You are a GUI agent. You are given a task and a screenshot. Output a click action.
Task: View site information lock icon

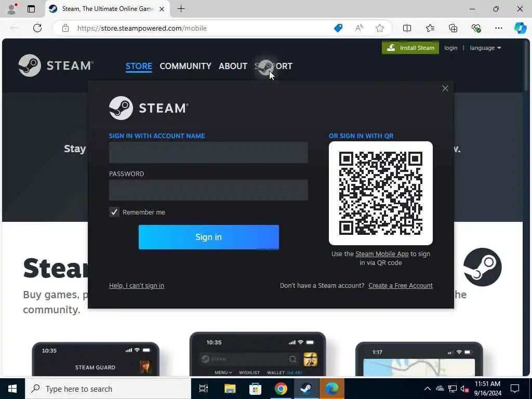(65, 28)
